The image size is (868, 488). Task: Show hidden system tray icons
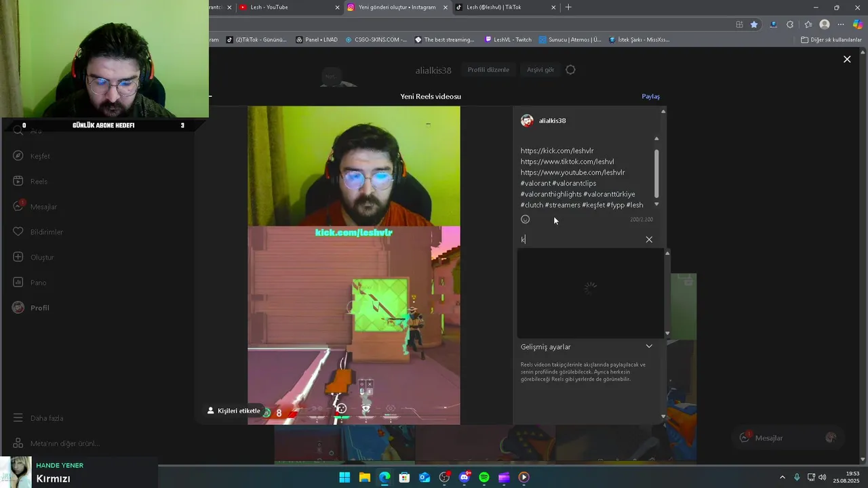tap(782, 477)
